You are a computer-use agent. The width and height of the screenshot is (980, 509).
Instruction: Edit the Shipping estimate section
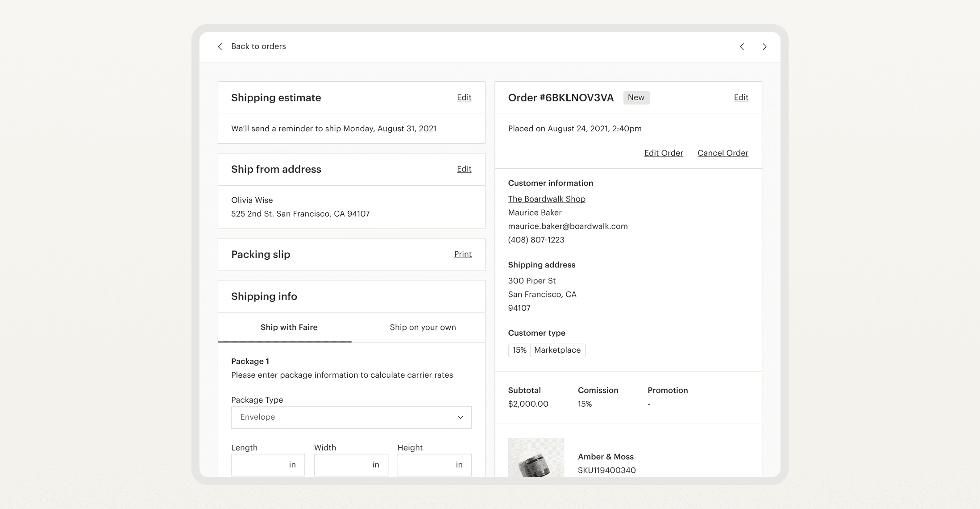pyautogui.click(x=464, y=97)
